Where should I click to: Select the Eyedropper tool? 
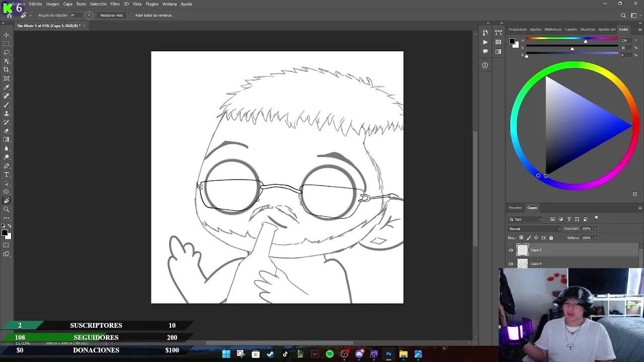coord(7,87)
